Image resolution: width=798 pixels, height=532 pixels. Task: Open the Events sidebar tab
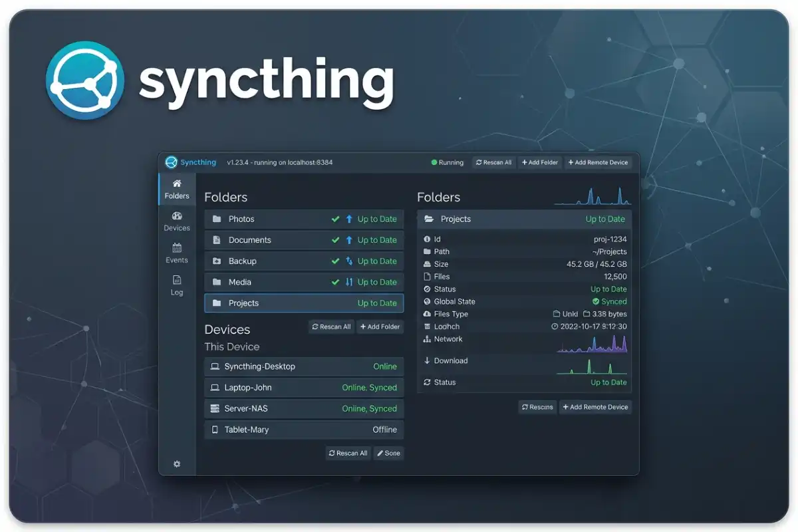177,253
